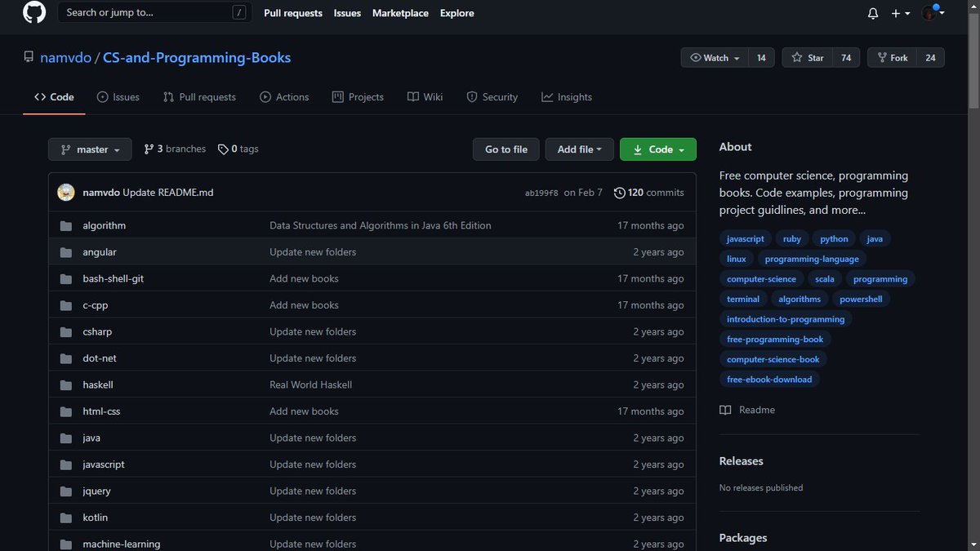
Task: Click the tag icon beside 0 tags
Action: coord(223,149)
